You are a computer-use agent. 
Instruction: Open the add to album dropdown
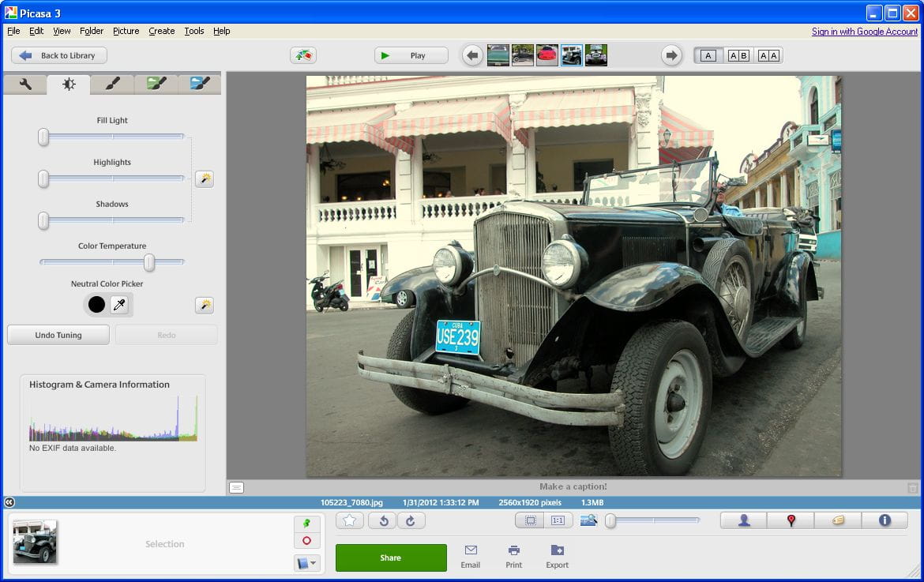click(306, 563)
